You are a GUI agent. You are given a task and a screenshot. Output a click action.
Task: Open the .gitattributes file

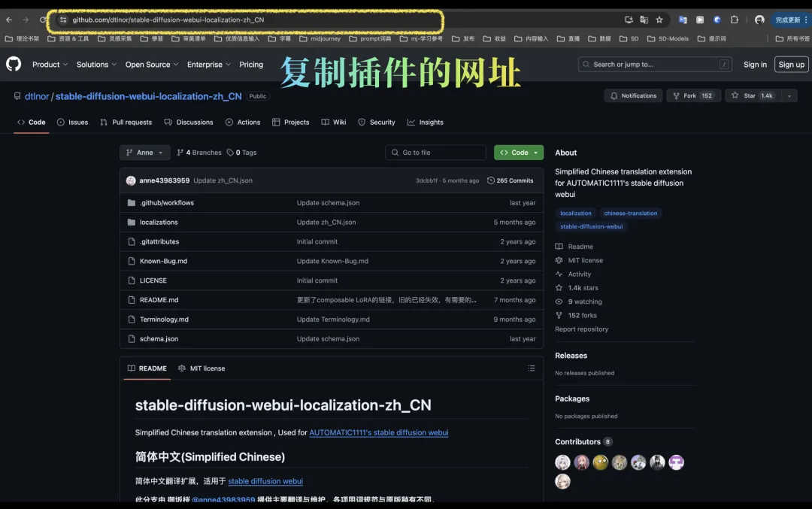coord(159,242)
